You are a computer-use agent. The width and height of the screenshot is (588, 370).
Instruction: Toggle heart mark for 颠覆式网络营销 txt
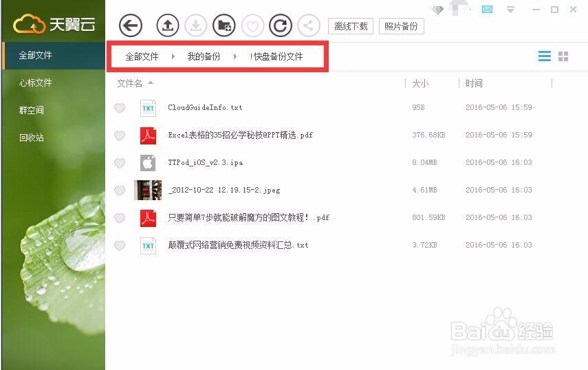[120, 246]
